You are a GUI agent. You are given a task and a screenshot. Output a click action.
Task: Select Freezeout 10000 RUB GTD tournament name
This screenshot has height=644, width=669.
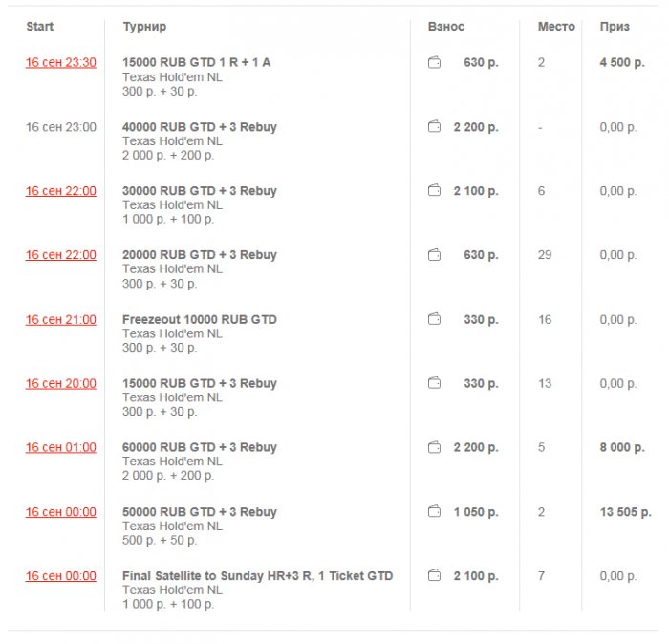[x=200, y=319]
